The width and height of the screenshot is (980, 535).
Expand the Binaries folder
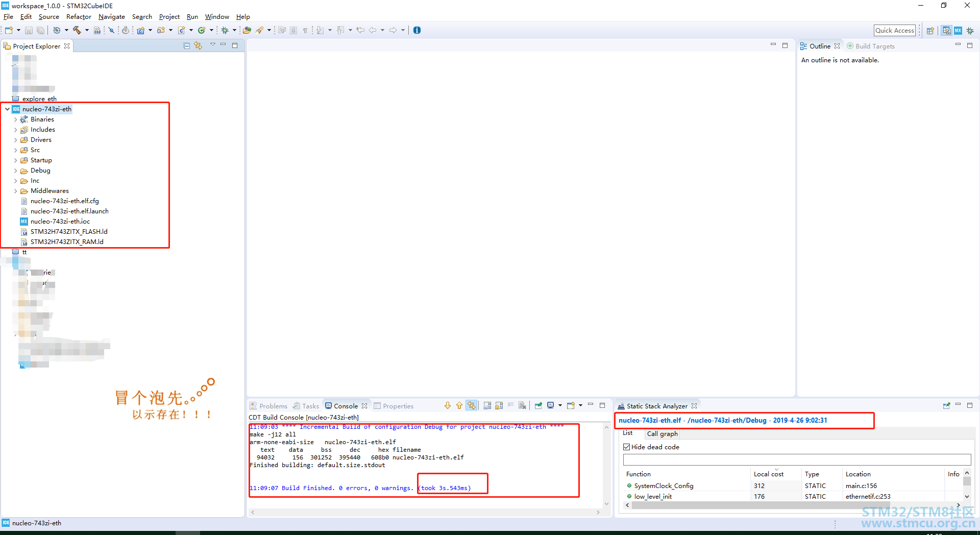click(15, 119)
